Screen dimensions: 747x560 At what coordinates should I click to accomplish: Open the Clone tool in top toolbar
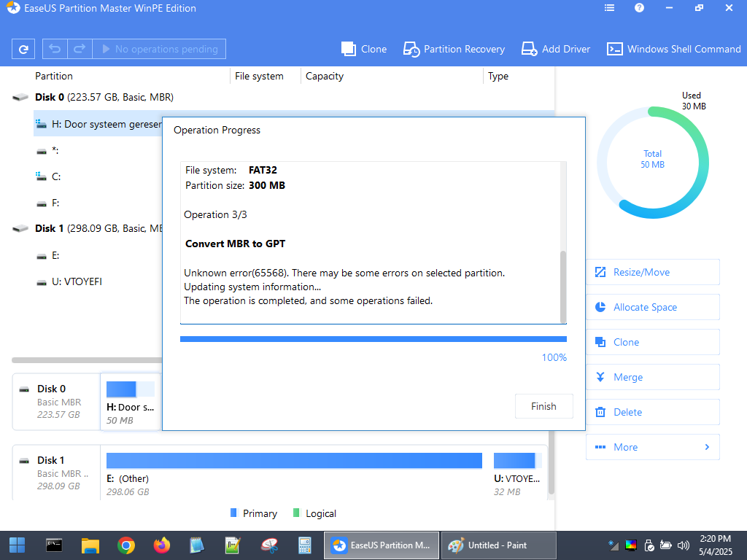click(364, 49)
